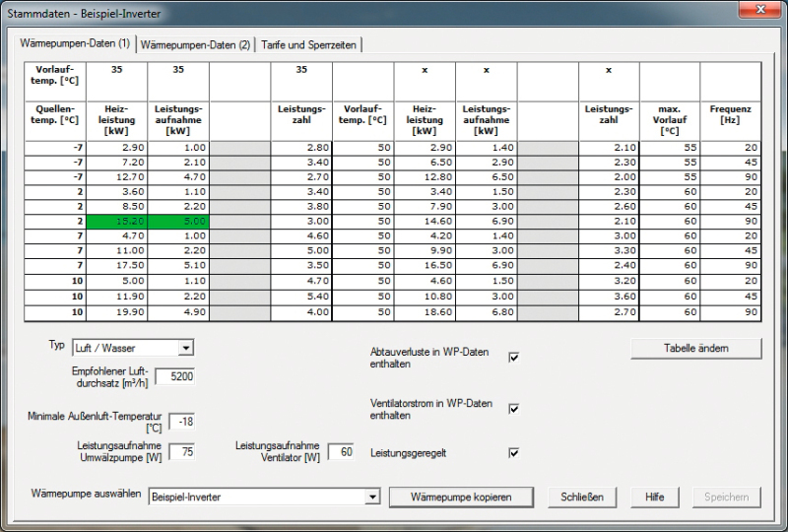Click the Leistungsaufnahme cell 4.90

coord(178,312)
